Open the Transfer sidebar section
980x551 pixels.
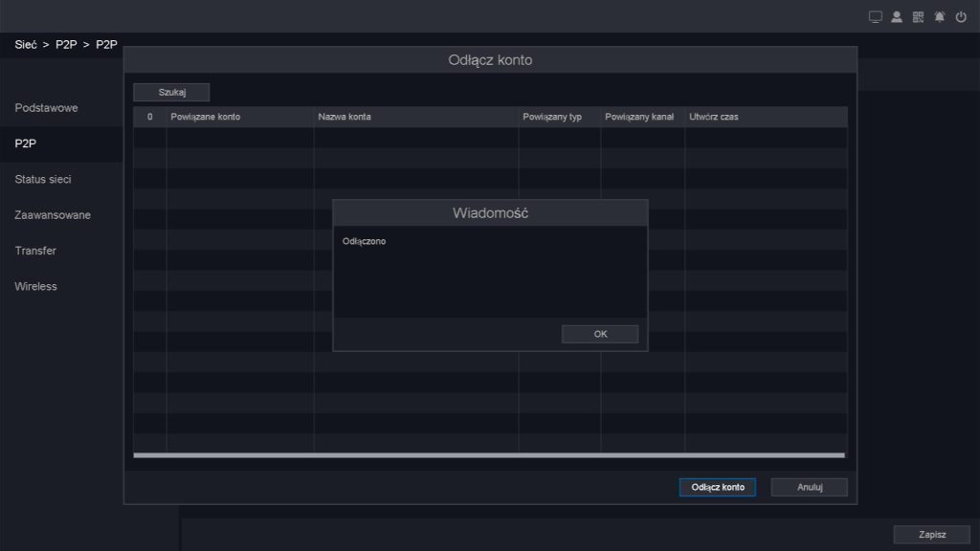(x=35, y=251)
